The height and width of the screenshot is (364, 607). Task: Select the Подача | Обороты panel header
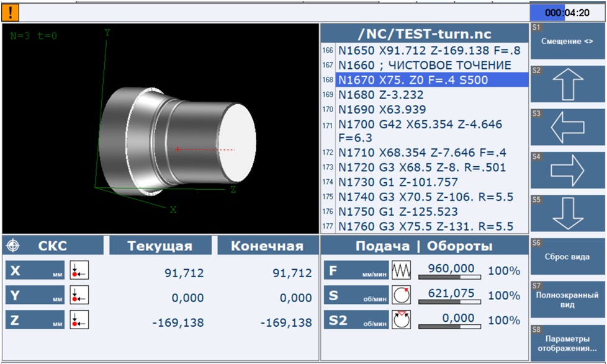pyautogui.click(x=423, y=246)
